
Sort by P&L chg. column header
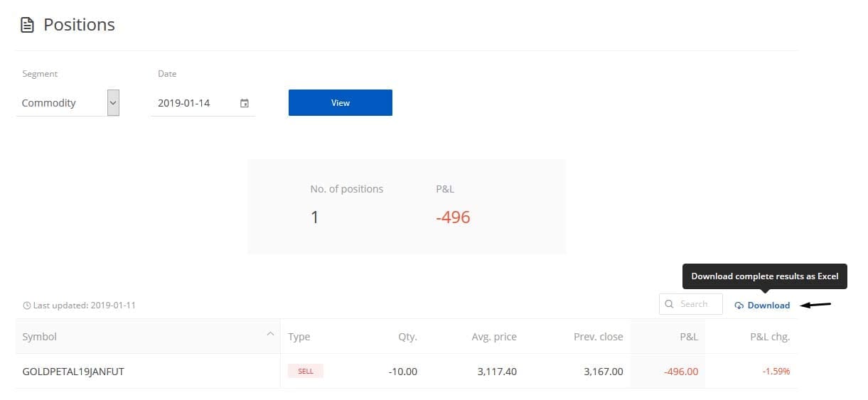tap(770, 337)
